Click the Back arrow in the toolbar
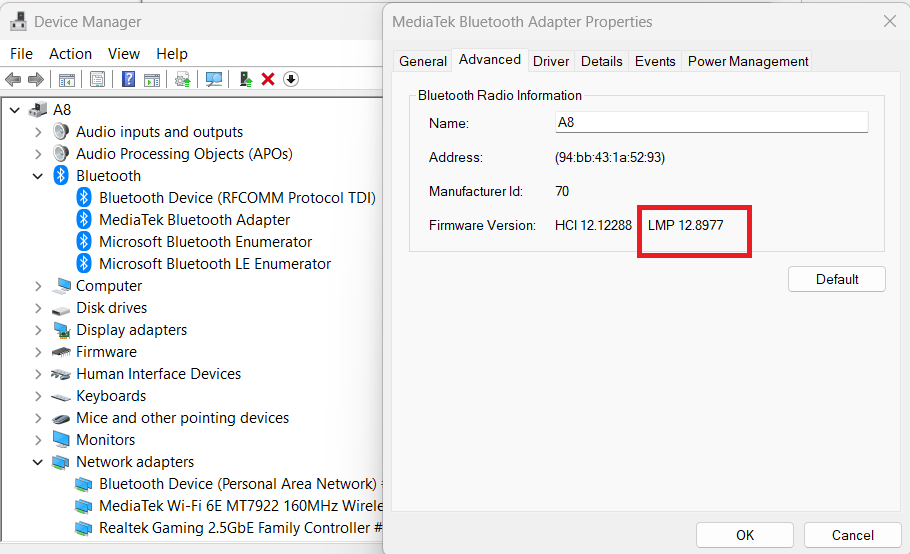The image size is (910, 554). point(13,80)
